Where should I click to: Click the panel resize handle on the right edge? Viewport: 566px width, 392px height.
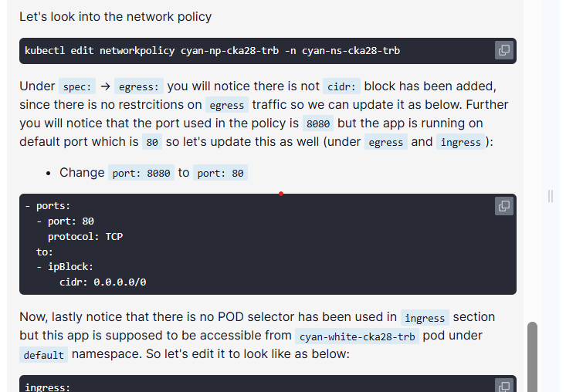[550, 196]
